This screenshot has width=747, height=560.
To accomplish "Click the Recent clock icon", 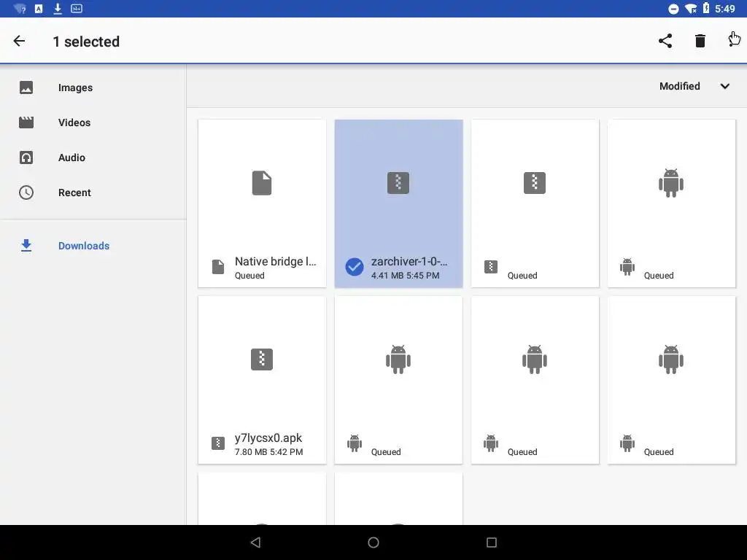I will [26, 192].
